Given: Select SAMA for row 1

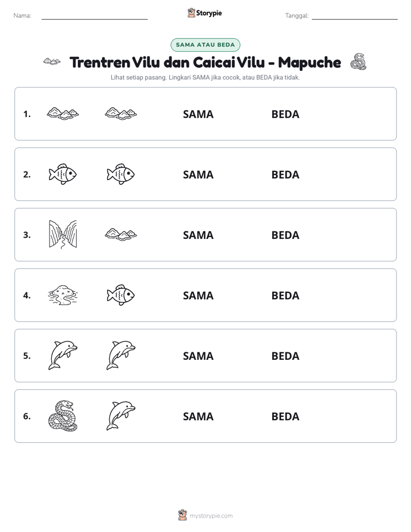Looking at the screenshot, I should point(198,115).
